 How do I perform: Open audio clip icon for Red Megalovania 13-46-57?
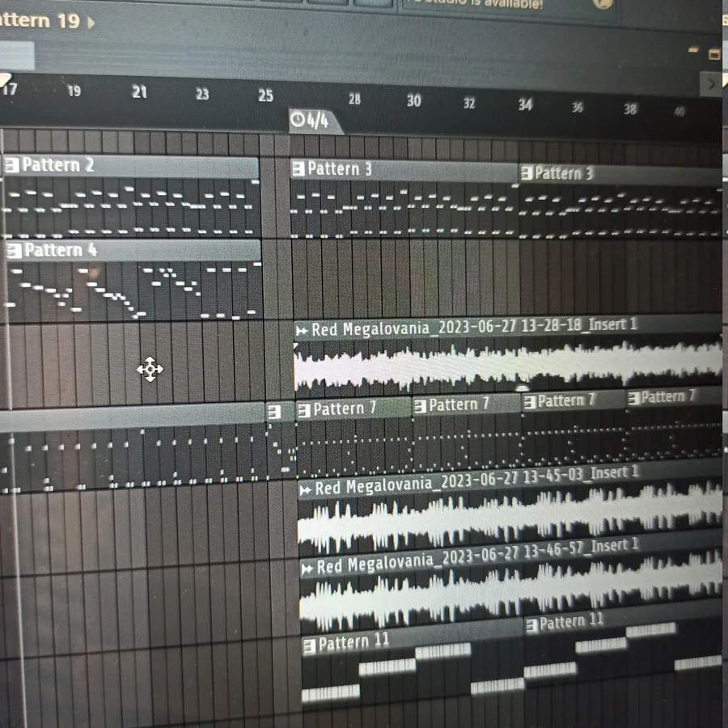(307, 569)
